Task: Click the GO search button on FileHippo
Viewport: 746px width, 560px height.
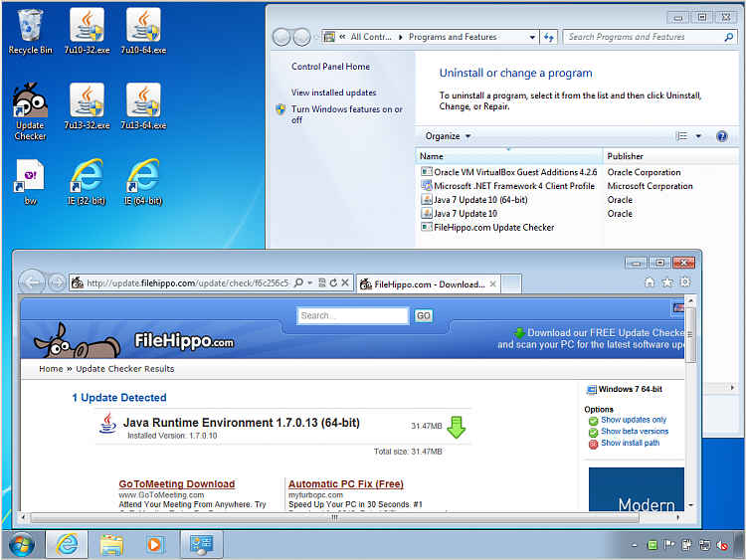Action: (x=424, y=315)
